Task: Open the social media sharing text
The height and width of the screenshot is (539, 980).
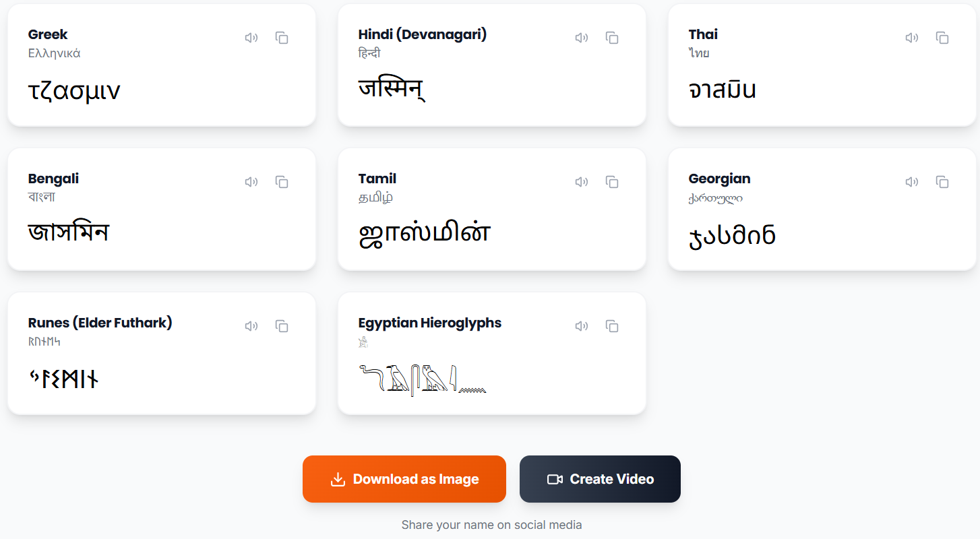Action: pos(491,524)
